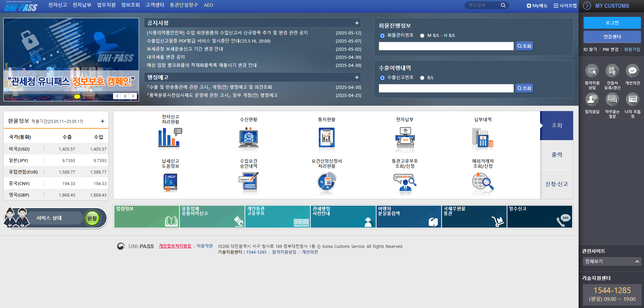Image resolution: width=644 pixels, height=308 pixels.
Task: Choose the B/L radio button under 수출이행내역
Action: pos(422,77)
